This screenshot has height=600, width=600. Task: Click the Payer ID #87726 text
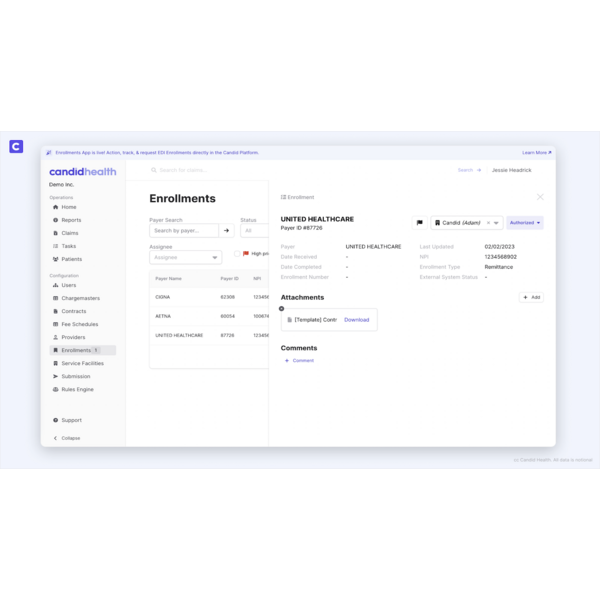302,228
